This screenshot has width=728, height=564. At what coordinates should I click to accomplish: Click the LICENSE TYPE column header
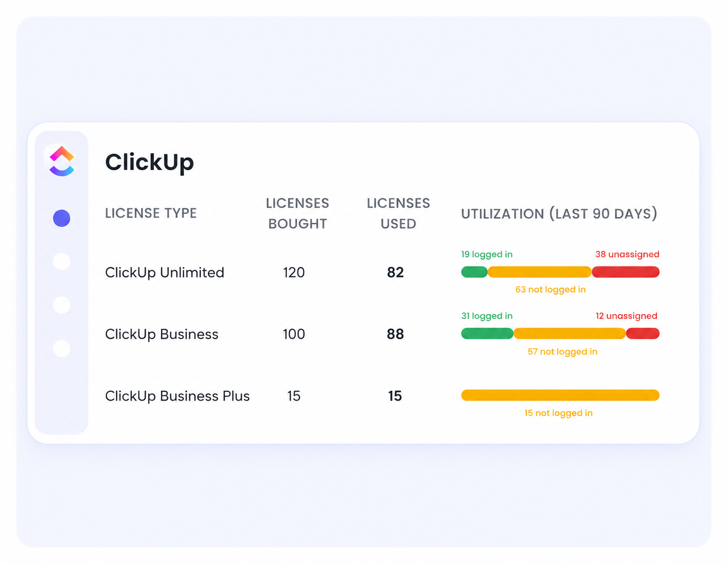(151, 213)
